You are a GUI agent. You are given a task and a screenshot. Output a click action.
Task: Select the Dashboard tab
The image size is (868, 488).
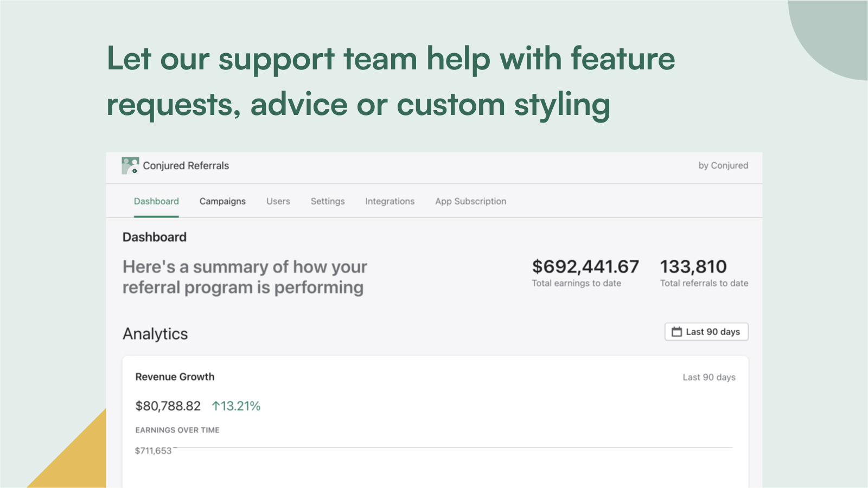pyautogui.click(x=156, y=201)
